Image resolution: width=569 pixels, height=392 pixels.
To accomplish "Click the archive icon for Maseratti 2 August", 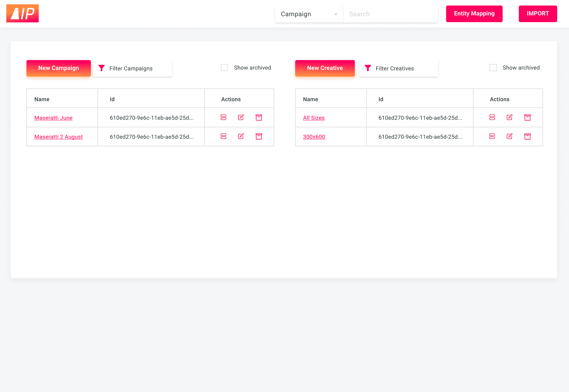I will point(259,136).
